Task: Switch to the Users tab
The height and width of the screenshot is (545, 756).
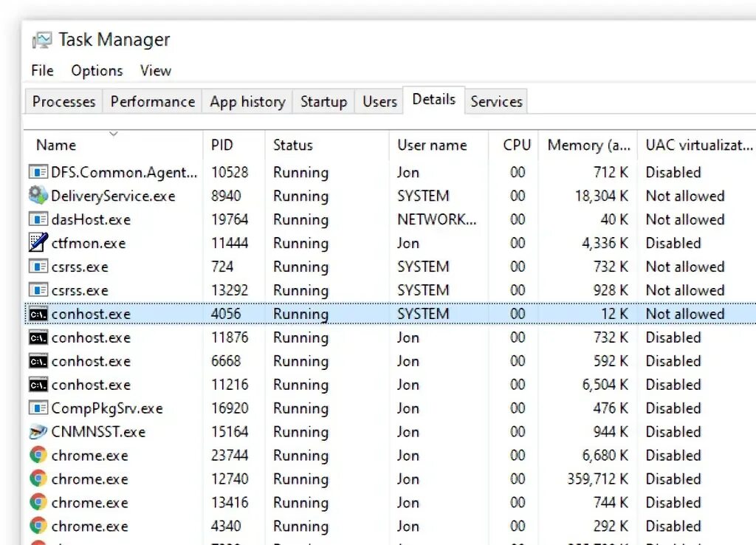Action: pos(379,101)
